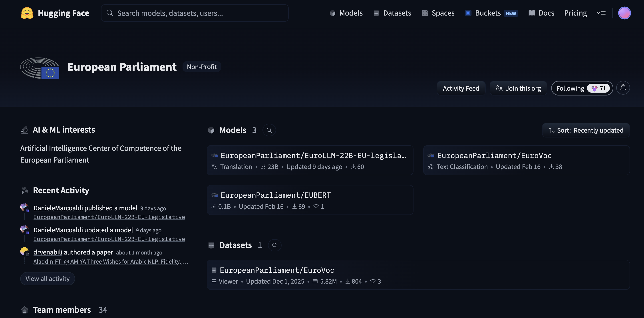Open the Sort: Recently updated dropdown
The height and width of the screenshot is (318, 644).
pos(586,130)
